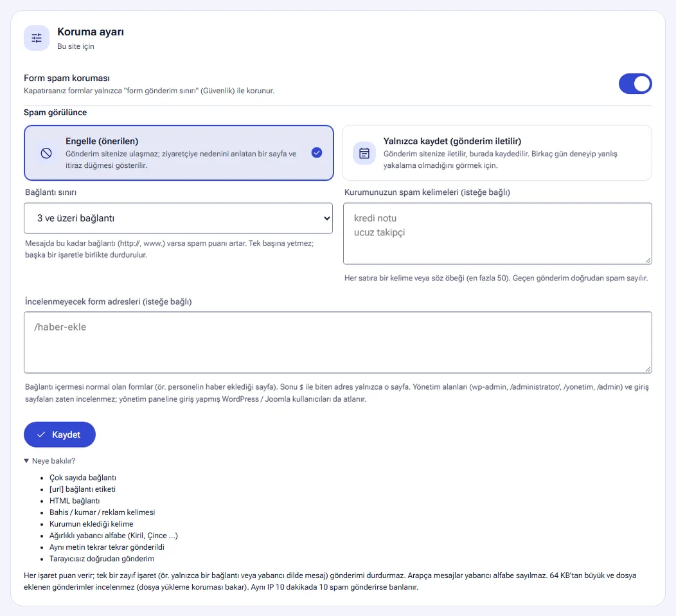This screenshot has width=676, height=616.
Task: Click the note starting Bağlantı içermesi normal olan formlar
Action: (x=337, y=393)
